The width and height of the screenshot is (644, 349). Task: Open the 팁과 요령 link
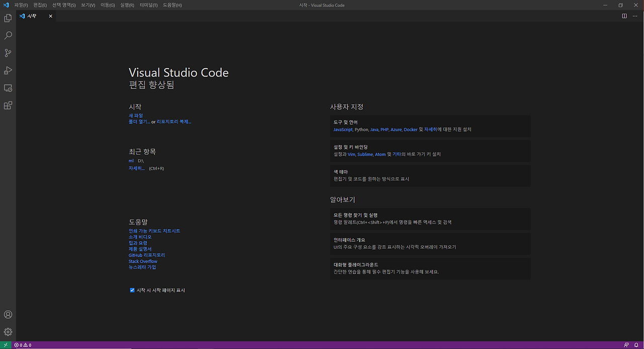pos(138,243)
